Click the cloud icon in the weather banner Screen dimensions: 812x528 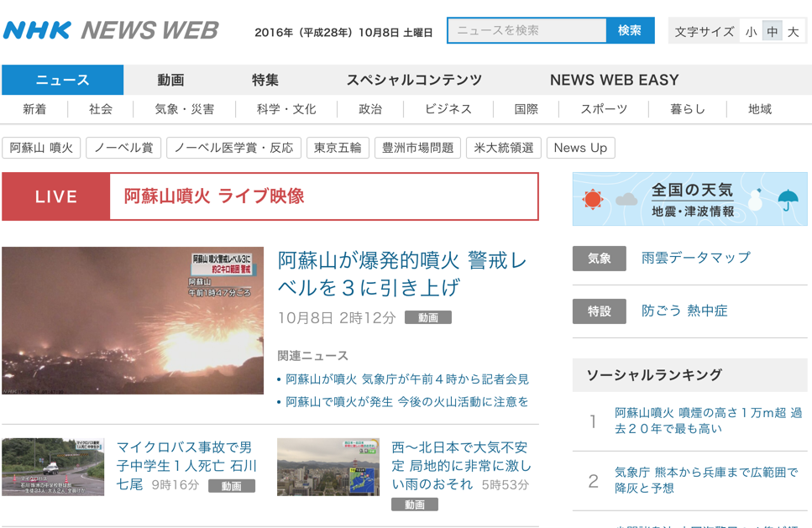tap(626, 200)
